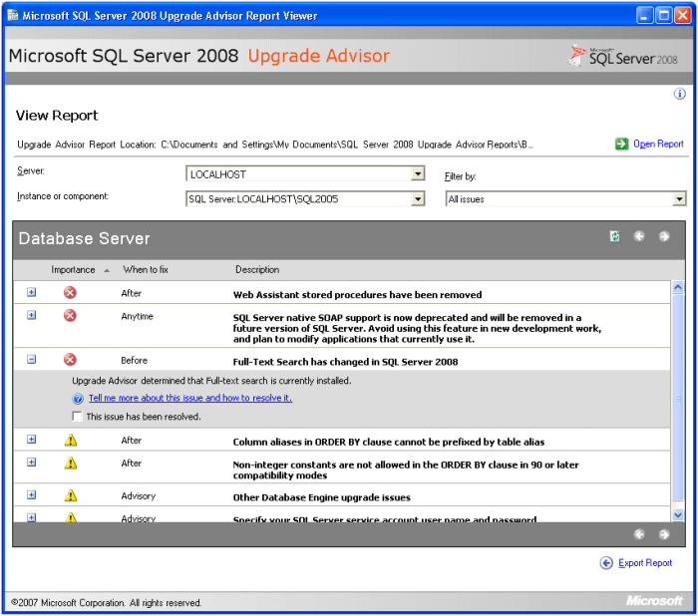
Task: Click the info icon at top right
Action: coord(680,94)
